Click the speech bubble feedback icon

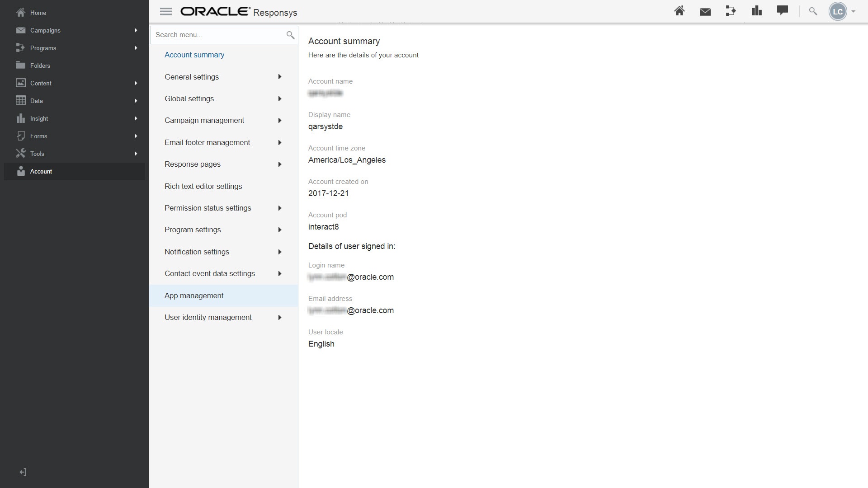782,11
